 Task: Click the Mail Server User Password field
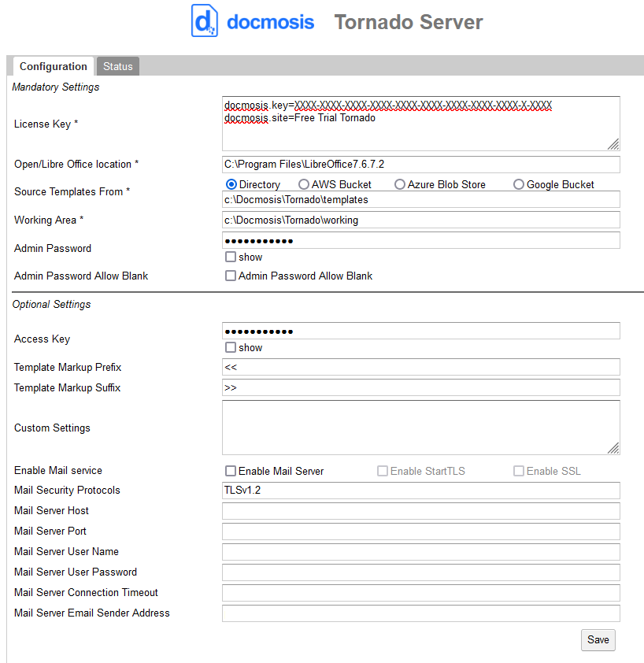[x=420, y=572]
